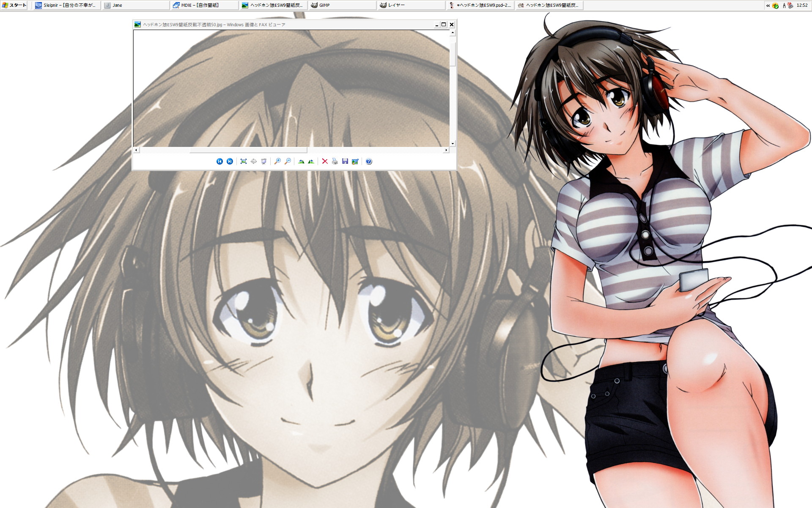The image size is (812, 508).
Task: Expand hidden system tray icons
Action: click(768, 6)
